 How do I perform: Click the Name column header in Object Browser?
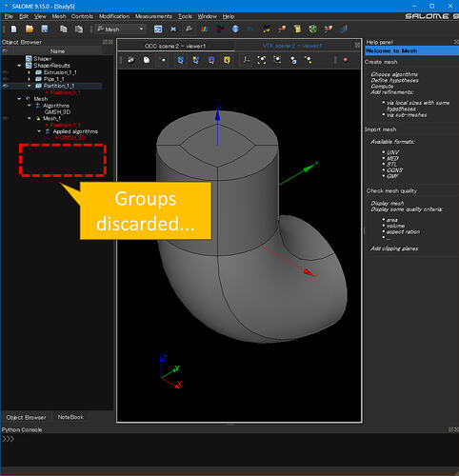pyautogui.click(x=57, y=50)
